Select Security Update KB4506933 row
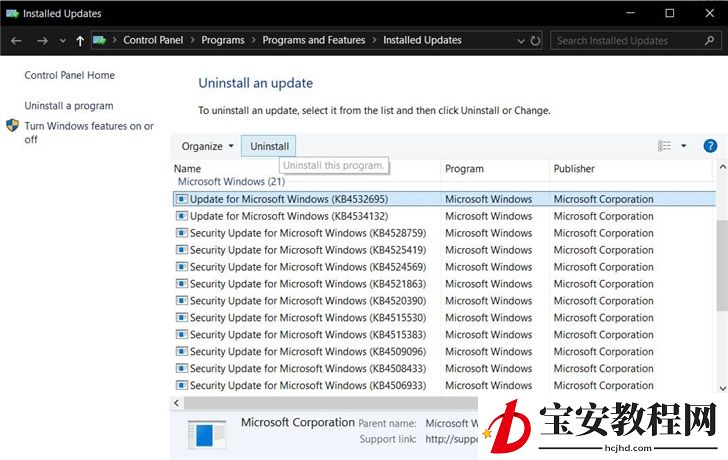Screen dimensions: 728x460 pyautogui.click(x=444, y=385)
